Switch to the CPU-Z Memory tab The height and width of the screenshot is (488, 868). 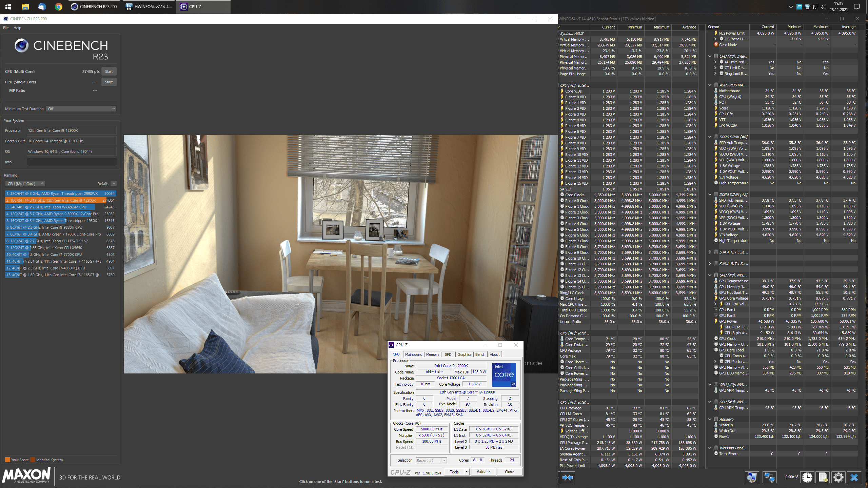pos(433,354)
